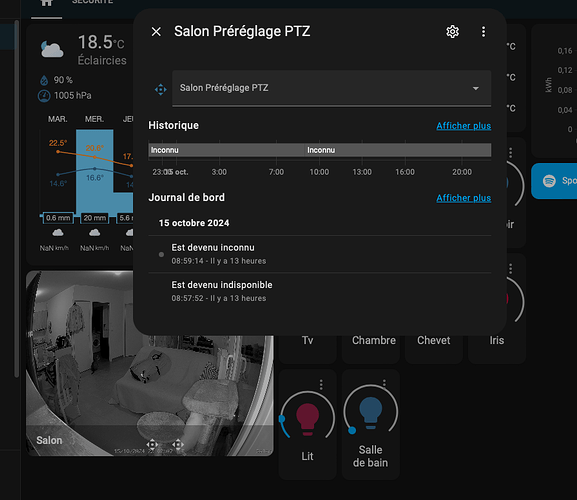Click the 20 mm precipitation label
The image size is (577, 500).
[95, 218]
